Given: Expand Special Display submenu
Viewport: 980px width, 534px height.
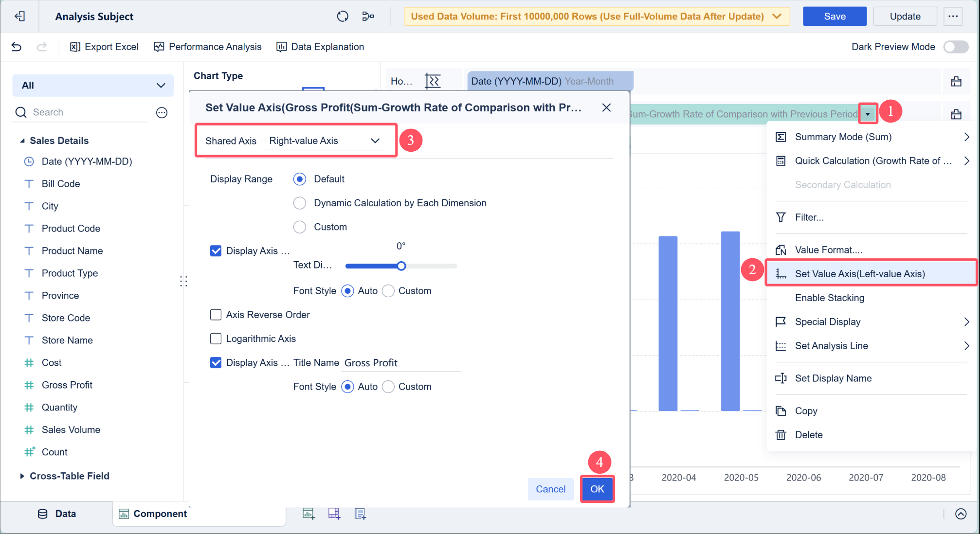Looking at the screenshot, I should tap(967, 322).
